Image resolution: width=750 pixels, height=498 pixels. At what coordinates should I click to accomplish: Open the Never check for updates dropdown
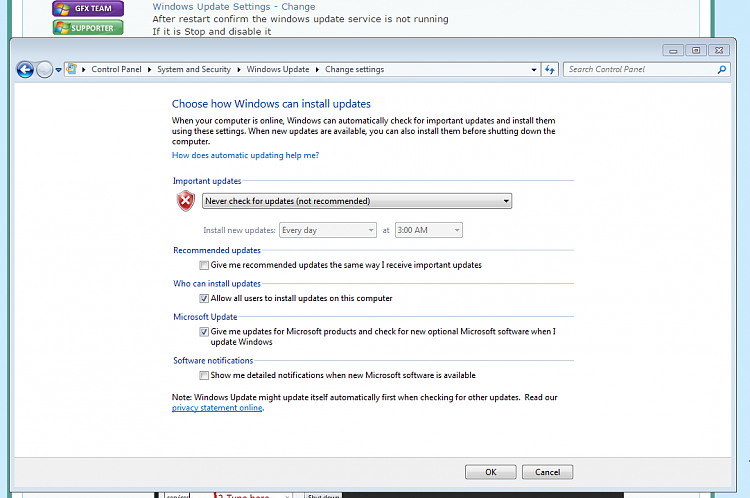click(x=357, y=201)
